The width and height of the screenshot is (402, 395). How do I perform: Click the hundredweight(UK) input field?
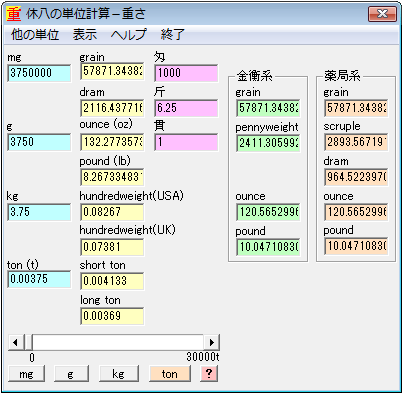(x=112, y=247)
